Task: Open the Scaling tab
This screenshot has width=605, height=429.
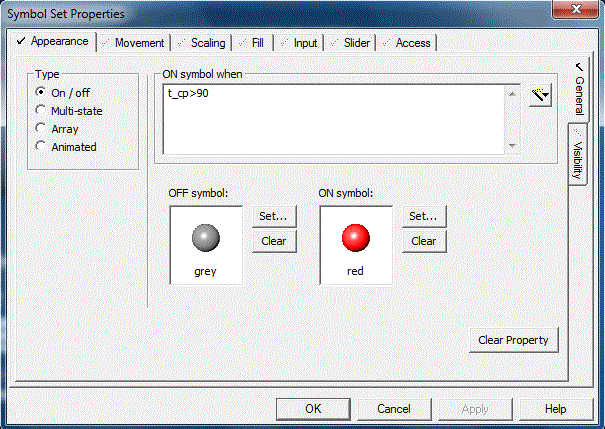Action: pyautogui.click(x=202, y=43)
